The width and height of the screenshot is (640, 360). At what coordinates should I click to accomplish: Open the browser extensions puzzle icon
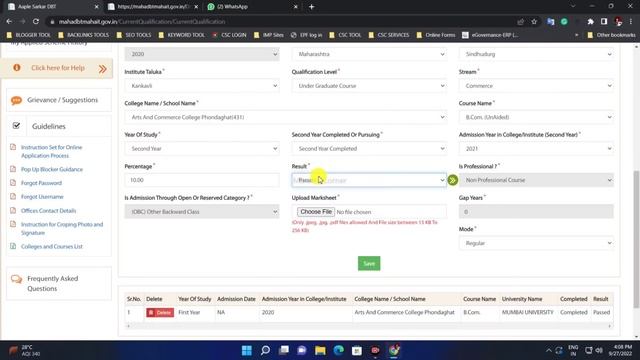coord(590,22)
